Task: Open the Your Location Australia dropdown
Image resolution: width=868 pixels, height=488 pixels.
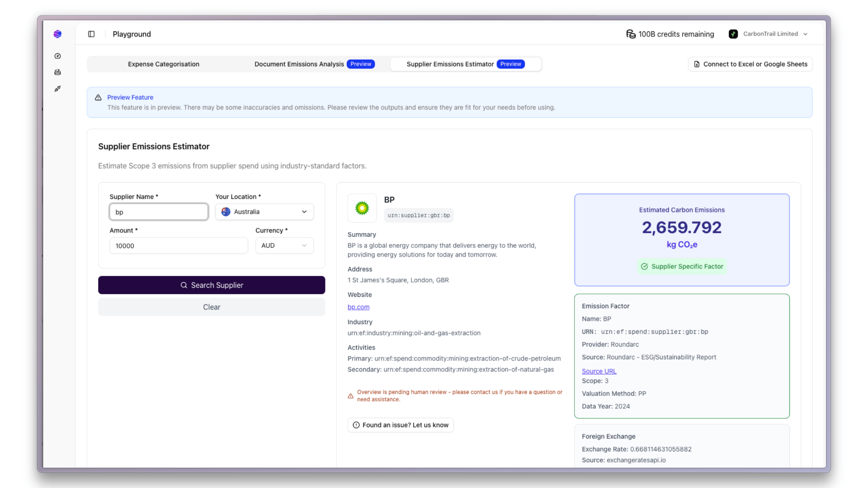Action: (x=264, y=212)
